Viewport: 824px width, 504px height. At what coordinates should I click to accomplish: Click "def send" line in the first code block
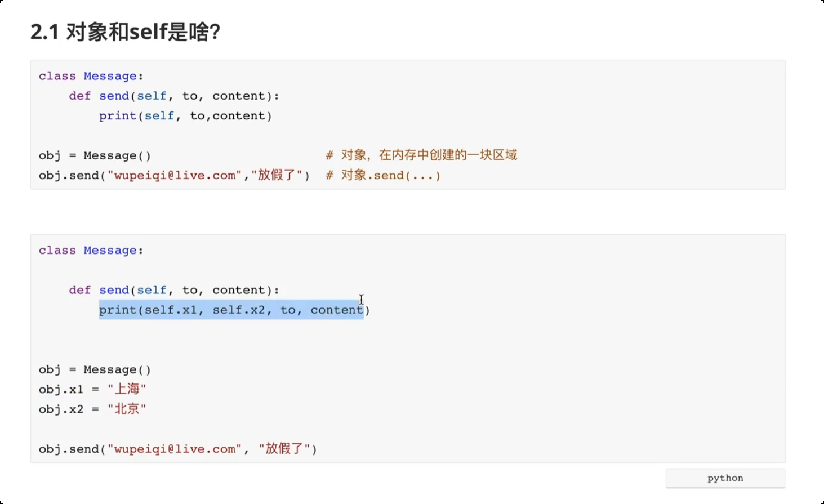pos(173,96)
